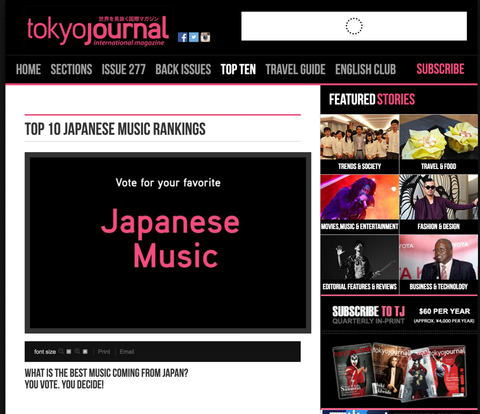Open Back Issues menu item

tap(183, 69)
